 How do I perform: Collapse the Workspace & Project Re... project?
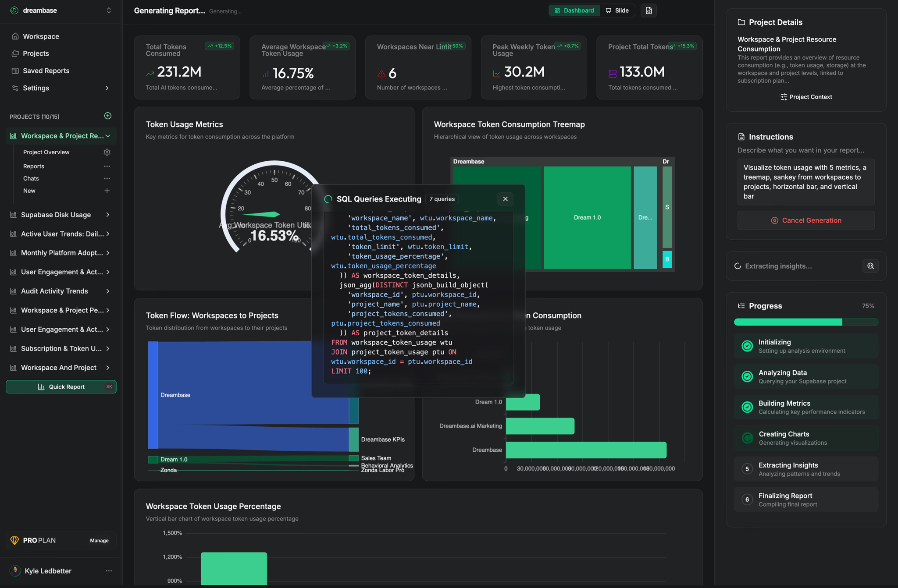(x=108, y=136)
